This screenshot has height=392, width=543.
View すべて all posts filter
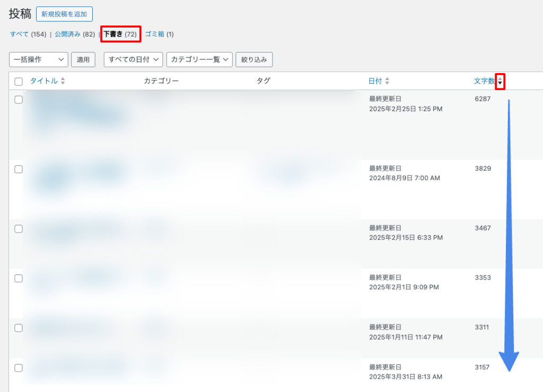click(x=19, y=34)
